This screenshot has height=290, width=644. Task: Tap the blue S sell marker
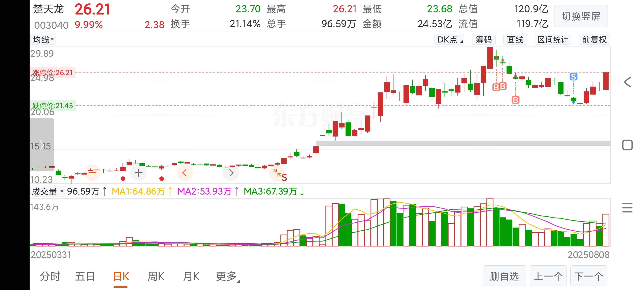(574, 77)
